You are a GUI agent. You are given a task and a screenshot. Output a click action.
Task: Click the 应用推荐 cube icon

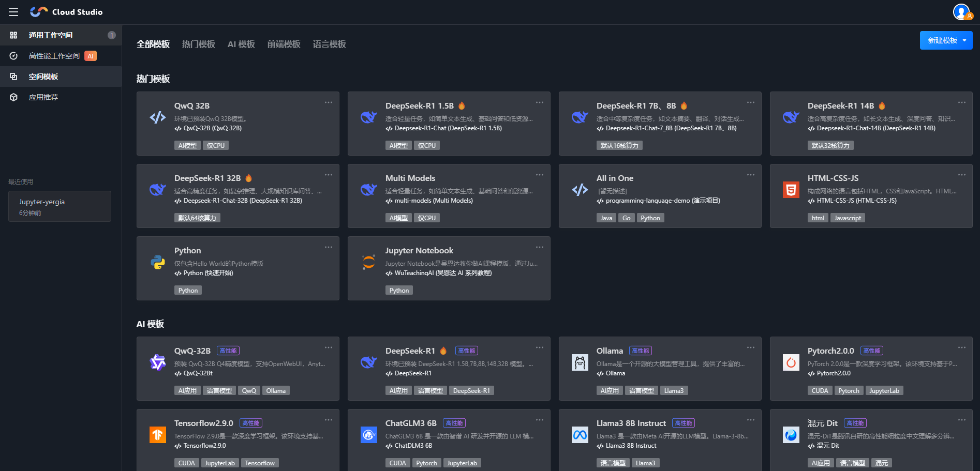click(13, 97)
